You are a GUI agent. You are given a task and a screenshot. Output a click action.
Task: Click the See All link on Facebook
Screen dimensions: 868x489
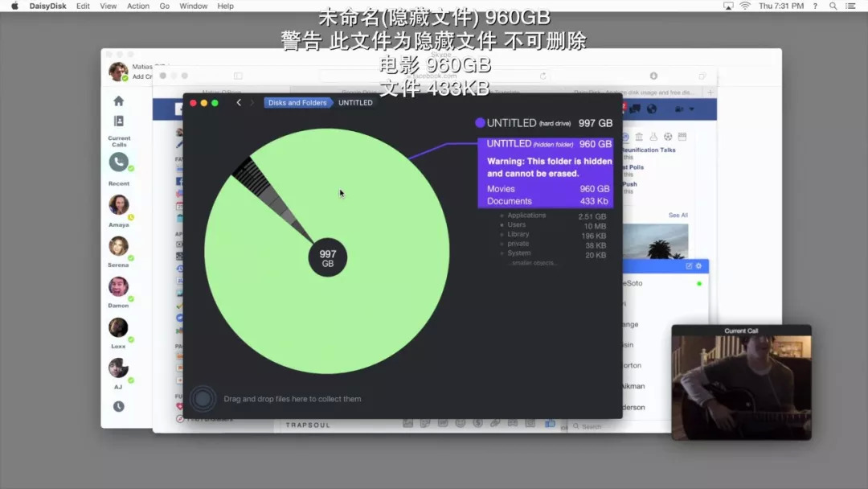678,215
